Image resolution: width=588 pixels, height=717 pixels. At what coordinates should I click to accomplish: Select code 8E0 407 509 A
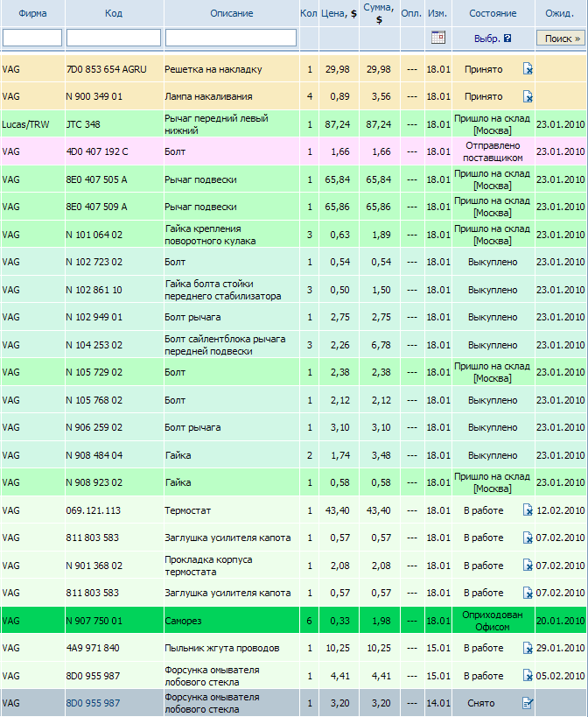point(96,207)
